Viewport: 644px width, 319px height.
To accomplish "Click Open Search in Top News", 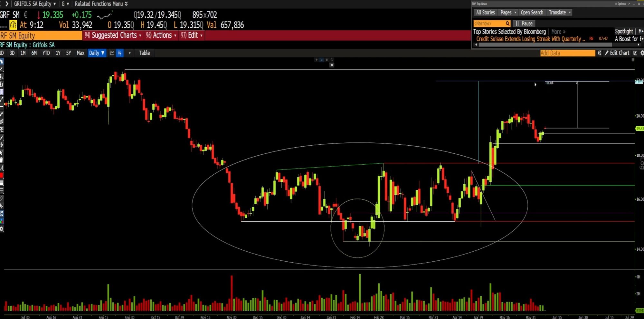I will coord(532,13).
